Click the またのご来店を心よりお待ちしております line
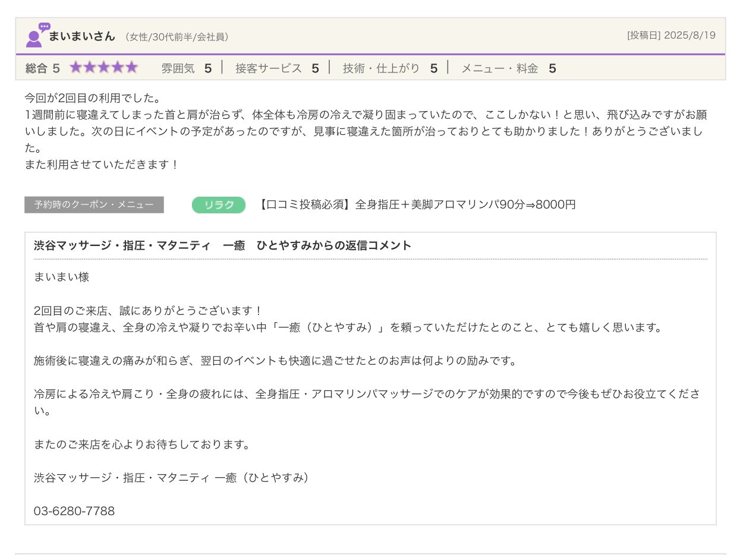 click(143, 444)
